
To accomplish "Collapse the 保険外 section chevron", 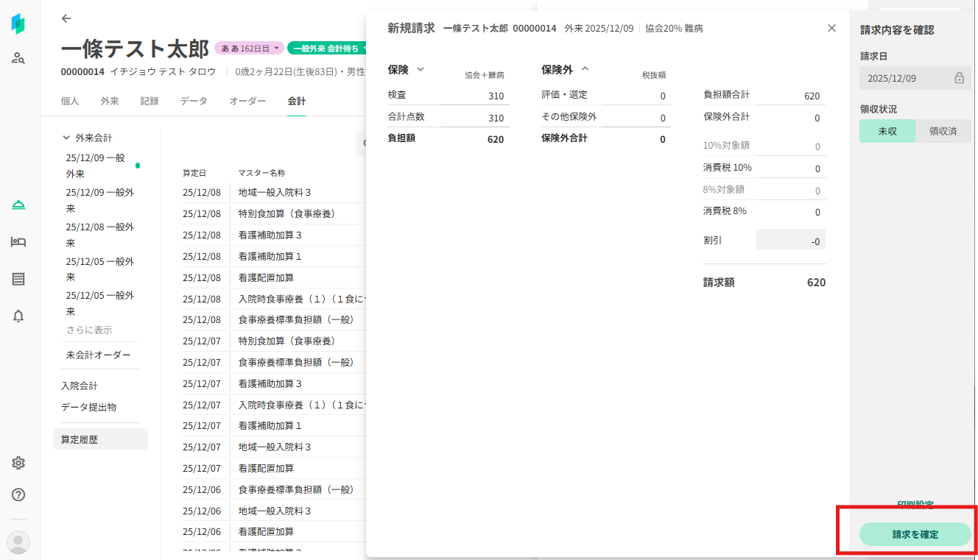I will [585, 69].
